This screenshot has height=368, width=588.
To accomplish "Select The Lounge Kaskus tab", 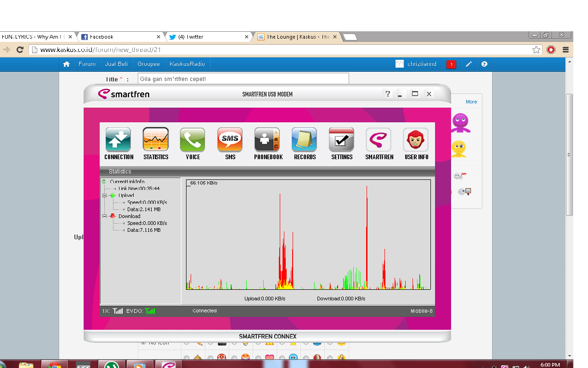I will pos(298,37).
